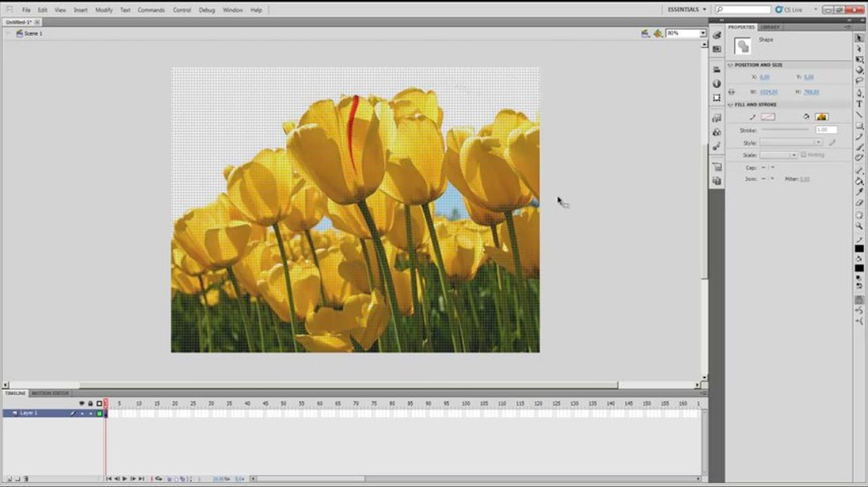
Task: Open the Essentials workspace dropdown
Action: click(687, 9)
